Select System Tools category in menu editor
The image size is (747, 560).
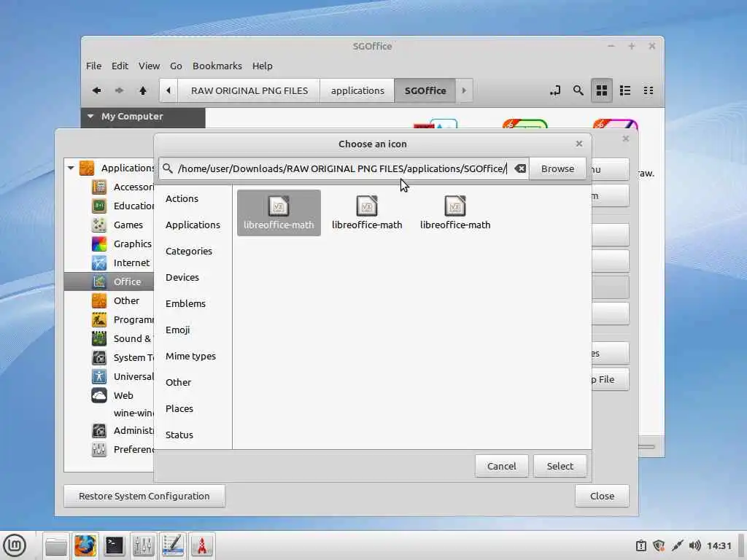pyautogui.click(x=124, y=357)
